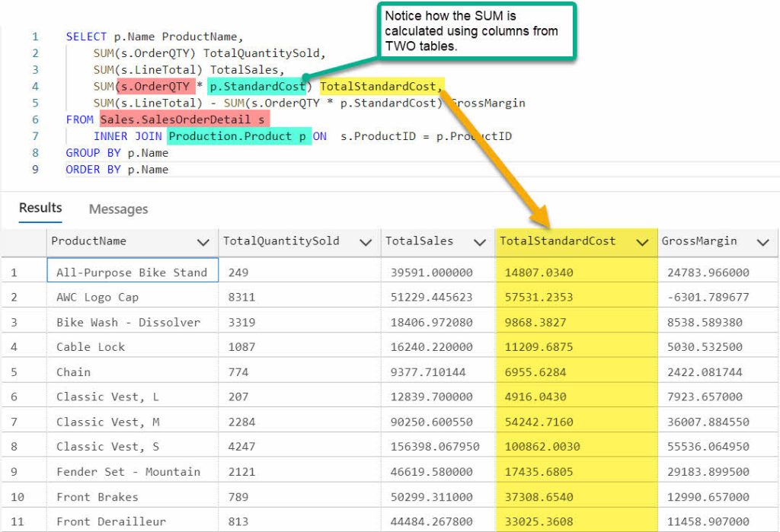Image resolution: width=780 pixels, height=532 pixels.
Task: Click GROUP BY keyword on line 8
Action: [93, 153]
